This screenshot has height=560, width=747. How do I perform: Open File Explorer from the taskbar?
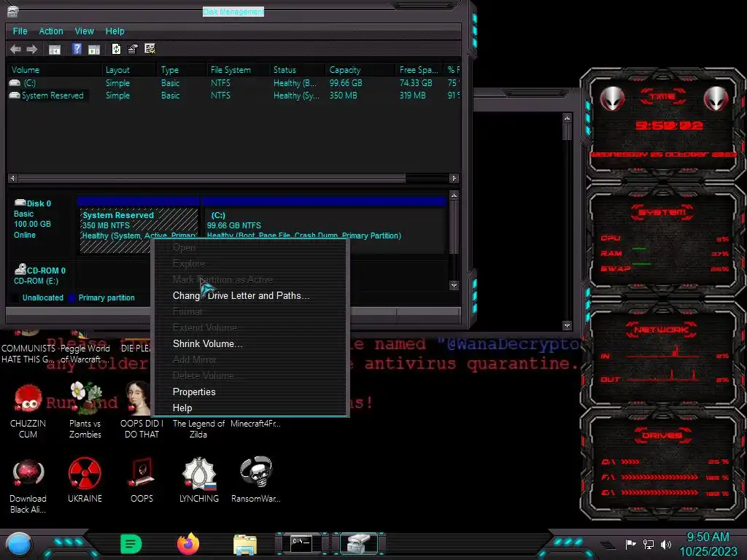(x=245, y=545)
